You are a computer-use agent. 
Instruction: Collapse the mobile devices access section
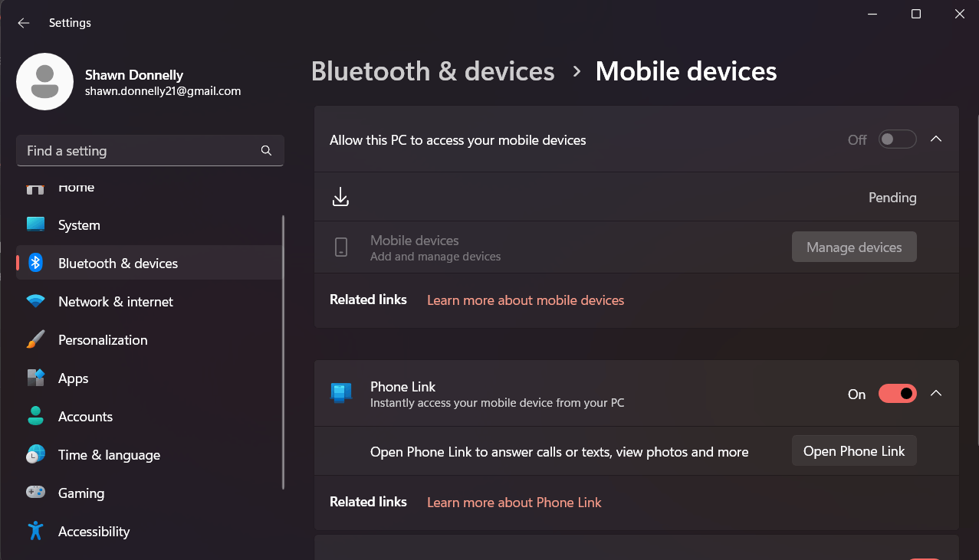(935, 139)
